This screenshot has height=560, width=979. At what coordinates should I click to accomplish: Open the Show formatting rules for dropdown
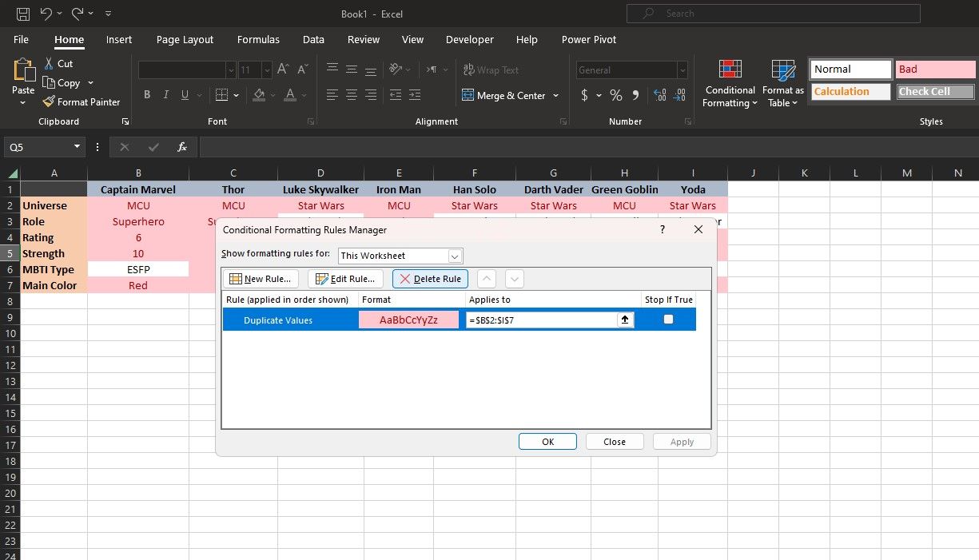pyautogui.click(x=455, y=256)
